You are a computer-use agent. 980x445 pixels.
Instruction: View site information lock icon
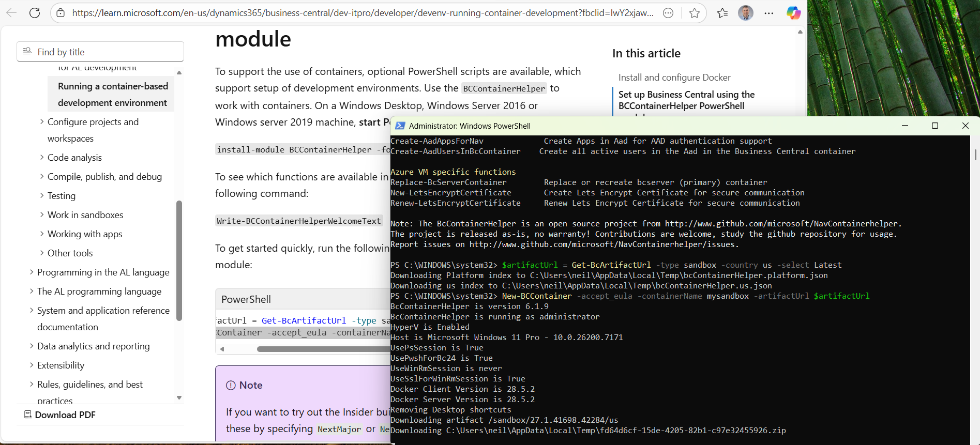(x=61, y=13)
